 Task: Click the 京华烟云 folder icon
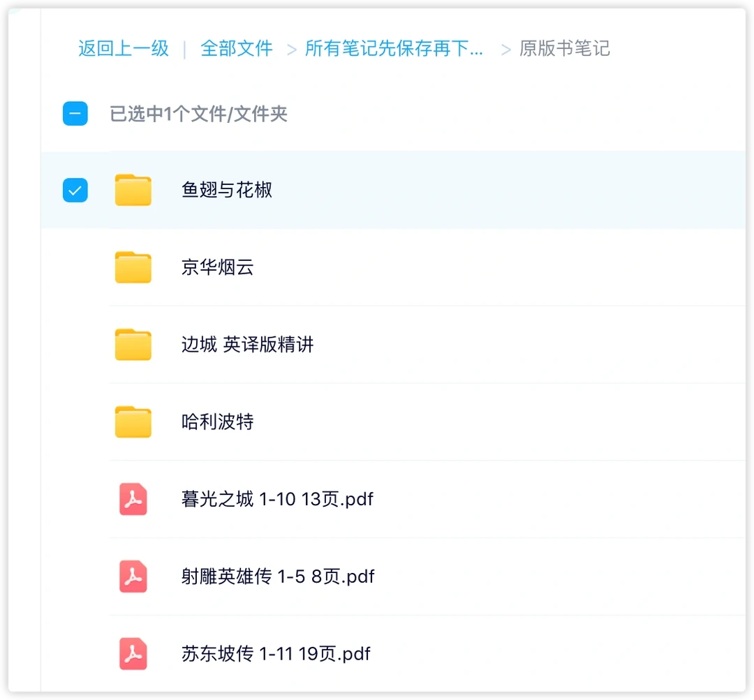coord(133,267)
